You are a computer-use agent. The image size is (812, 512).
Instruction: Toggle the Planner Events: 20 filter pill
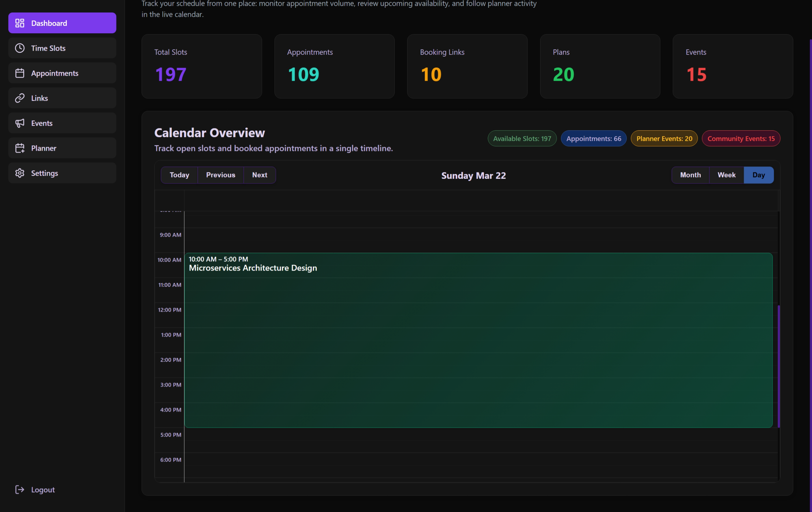[x=664, y=138]
